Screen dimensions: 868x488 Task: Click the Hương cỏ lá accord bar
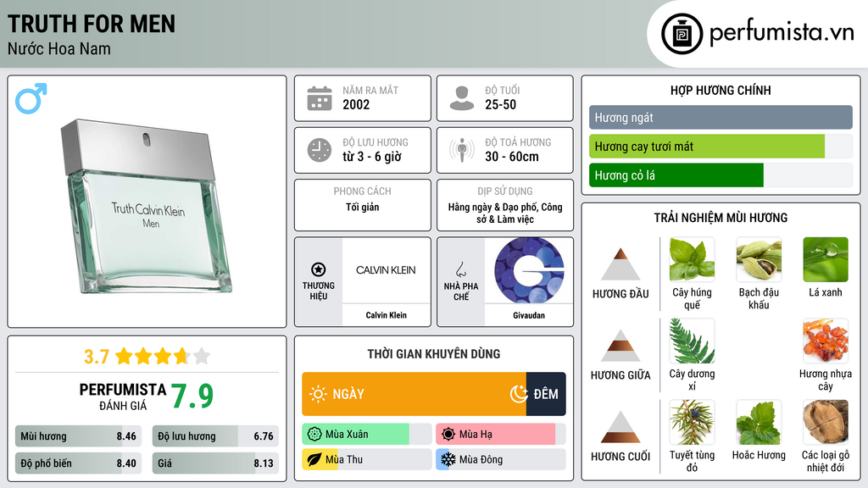(x=721, y=175)
